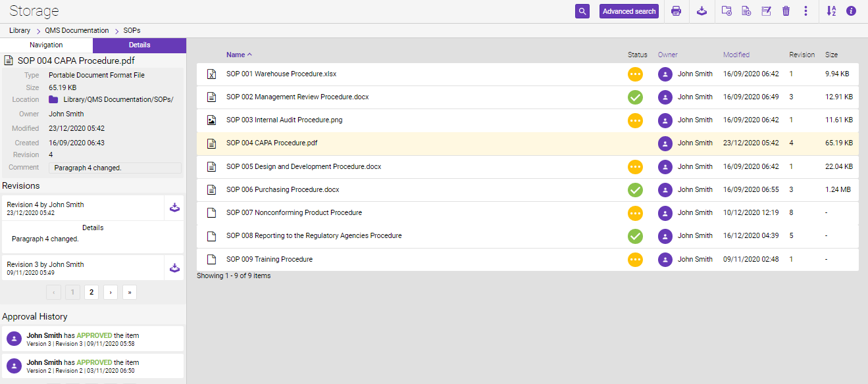868x384 pixels.
Task: Click the Modified column header
Action: [736, 55]
